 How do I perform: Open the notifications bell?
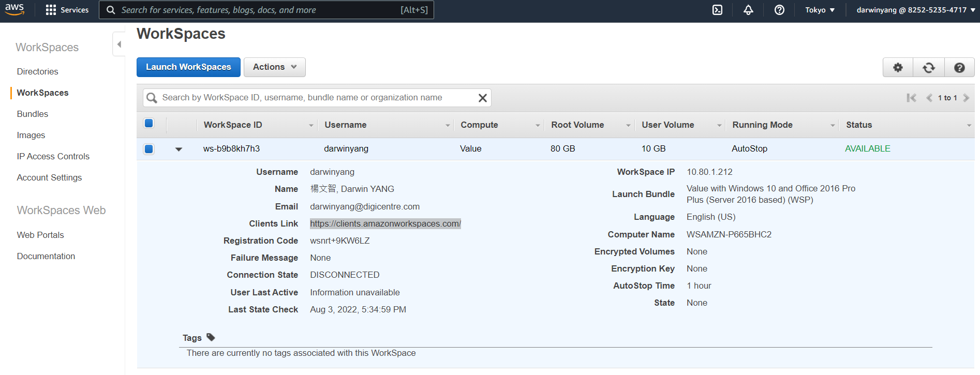pyautogui.click(x=748, y=10)
